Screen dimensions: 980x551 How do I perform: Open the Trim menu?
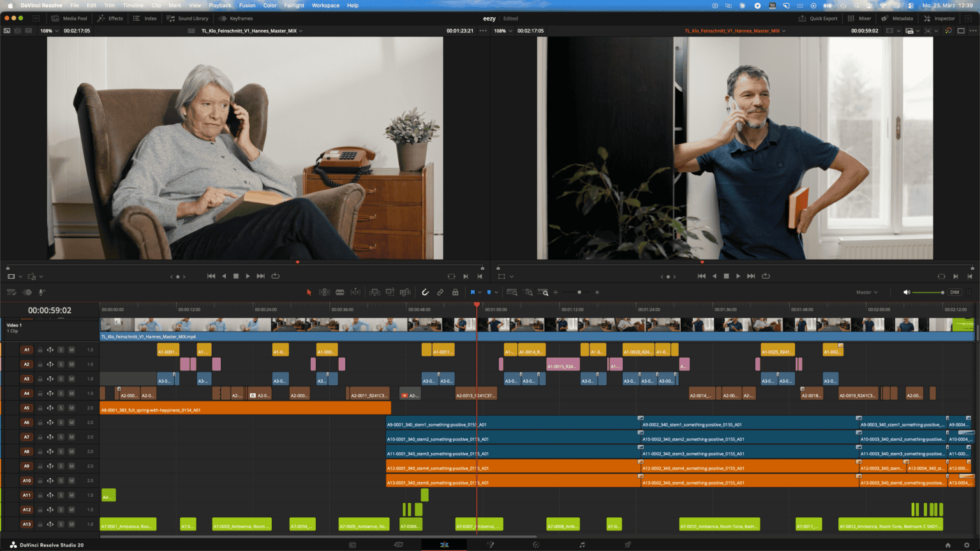coord(110,5)
